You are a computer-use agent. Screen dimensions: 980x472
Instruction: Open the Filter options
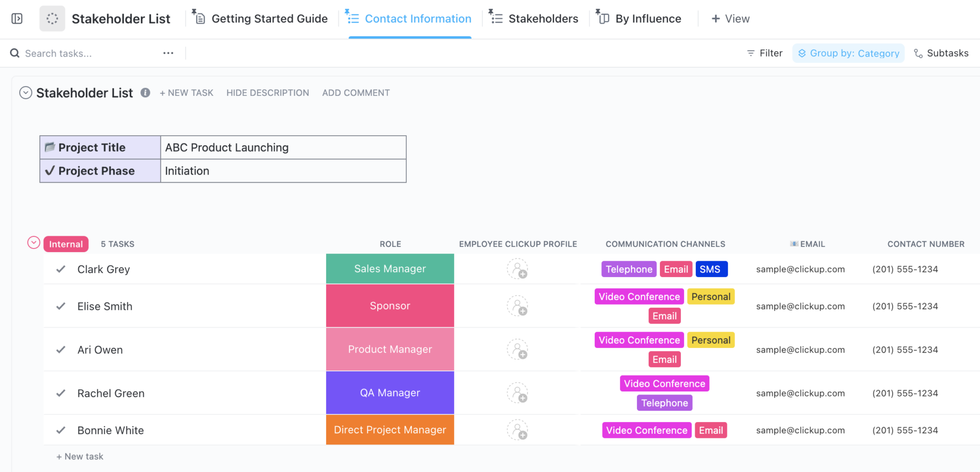point(765,53)
